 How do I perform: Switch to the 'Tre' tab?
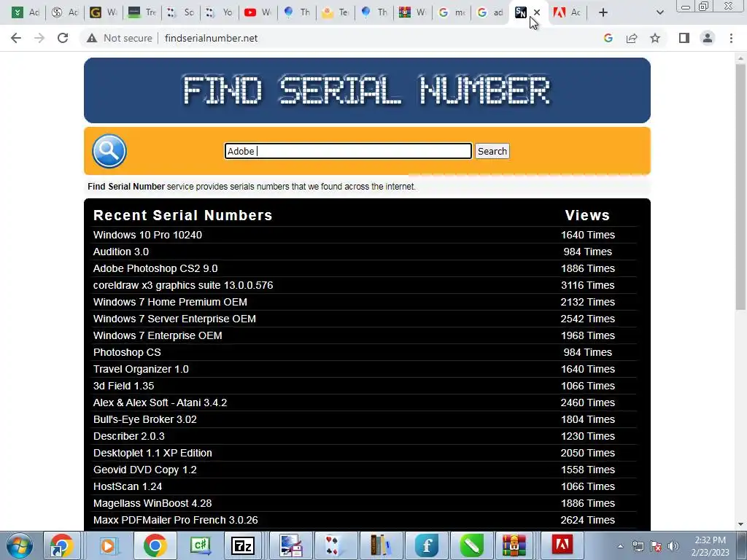click(x=142, y=12)
